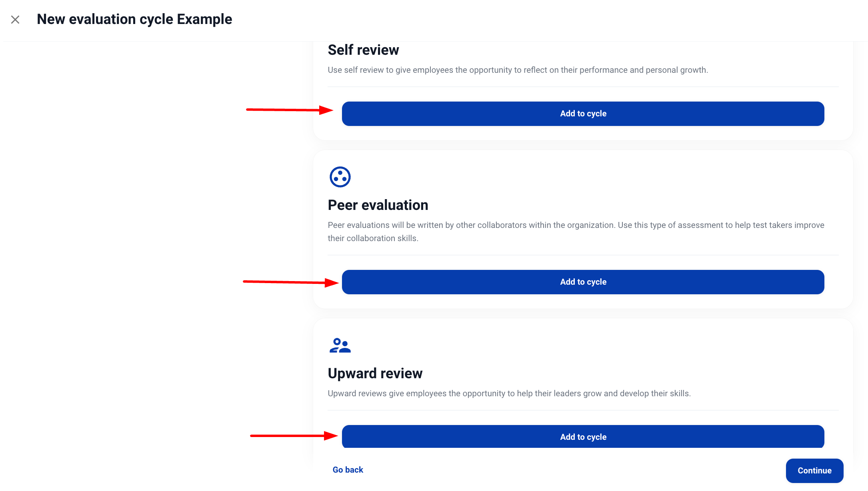Go back to the previous step

(348, 470)
